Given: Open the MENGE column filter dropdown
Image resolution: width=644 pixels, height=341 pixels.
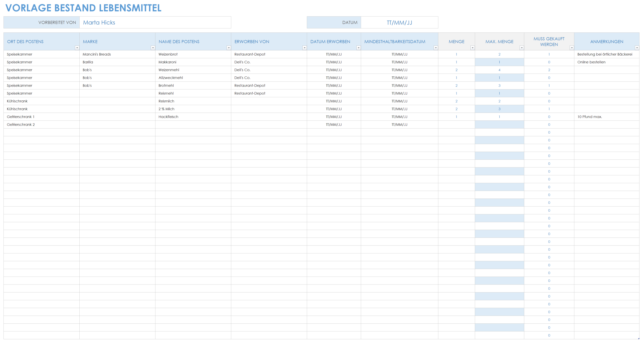Looking at the screenshot, I should (x=472, y=48).
